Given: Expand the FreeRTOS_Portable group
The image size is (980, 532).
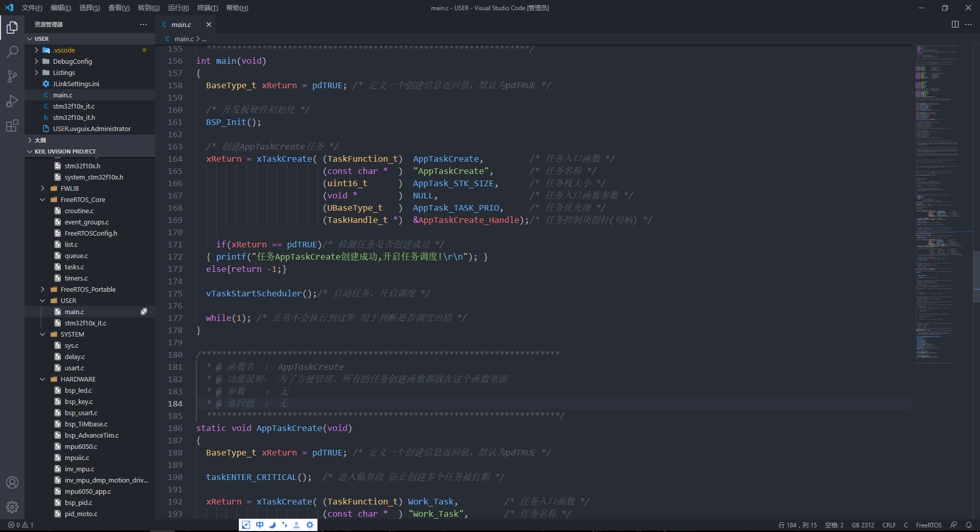Looking at the screenshot, I should [x=42, y=289].
